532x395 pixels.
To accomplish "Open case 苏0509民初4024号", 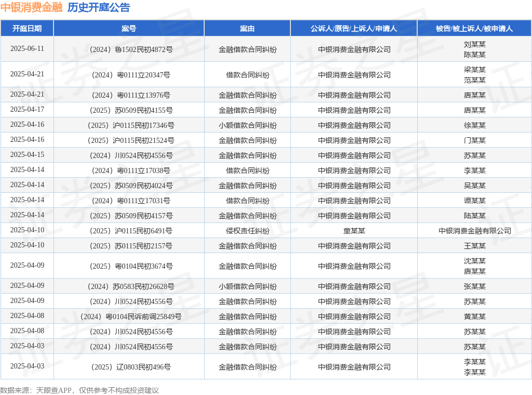I will pos(131,186).
